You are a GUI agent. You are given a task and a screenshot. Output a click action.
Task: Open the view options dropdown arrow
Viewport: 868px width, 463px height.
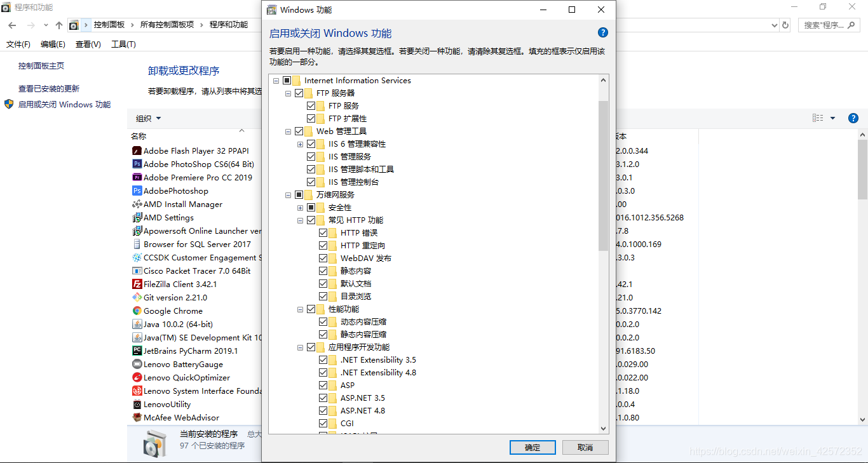point(832,118)
